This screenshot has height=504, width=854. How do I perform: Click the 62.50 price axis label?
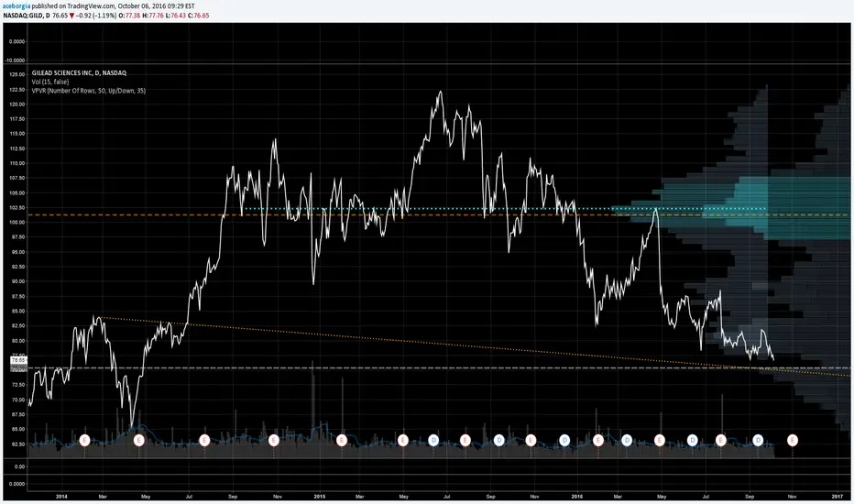pos(17,444)
